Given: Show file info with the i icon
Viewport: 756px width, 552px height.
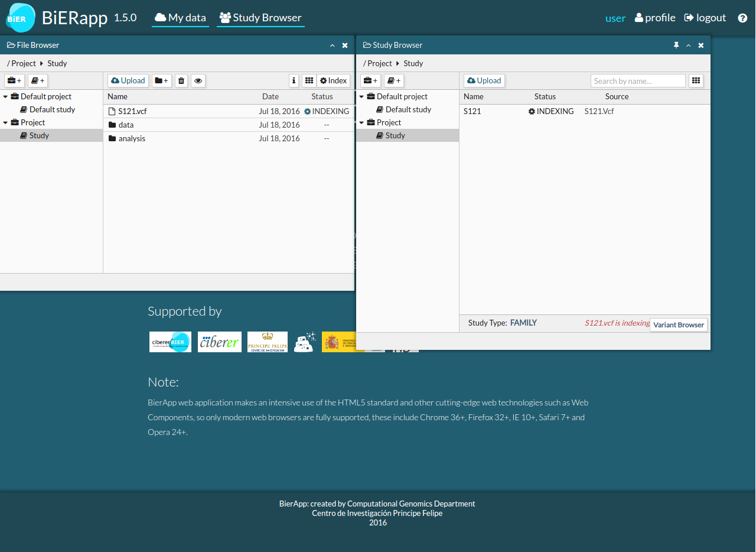Looking at the screenshot, I should [294, 81].
